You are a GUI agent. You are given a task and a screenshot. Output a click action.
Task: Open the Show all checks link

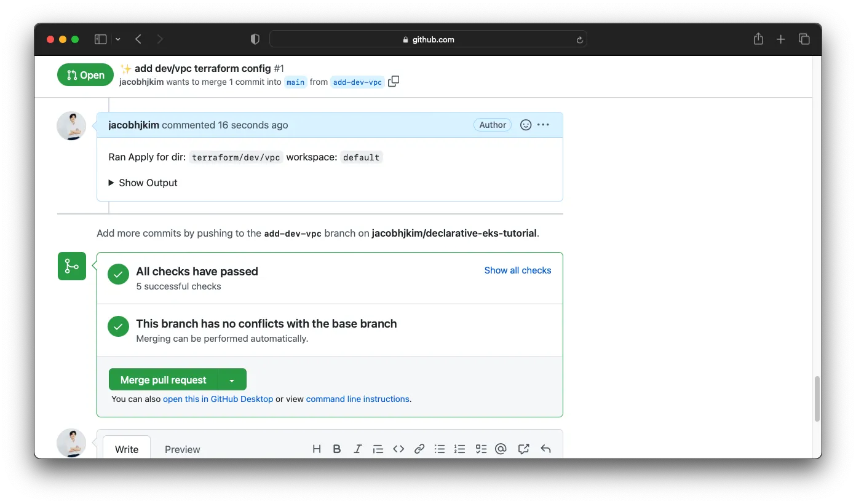(x=518, y=270)
